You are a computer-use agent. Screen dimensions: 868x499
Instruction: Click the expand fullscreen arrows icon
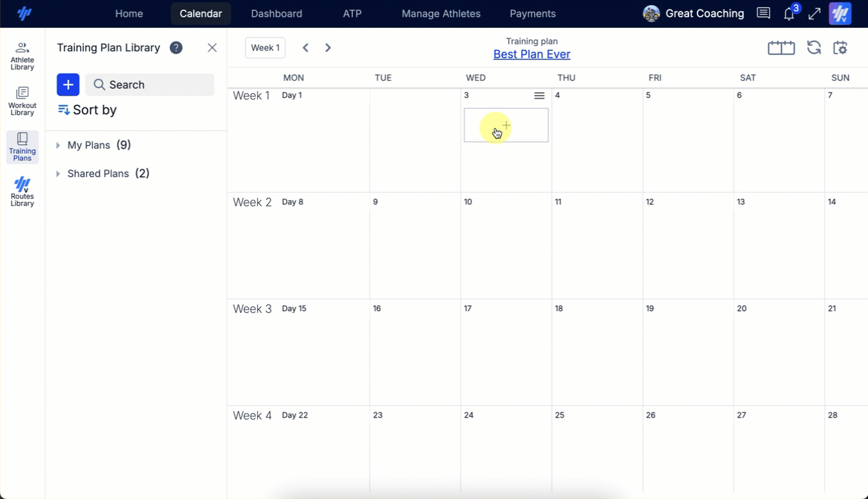[814, 14]
